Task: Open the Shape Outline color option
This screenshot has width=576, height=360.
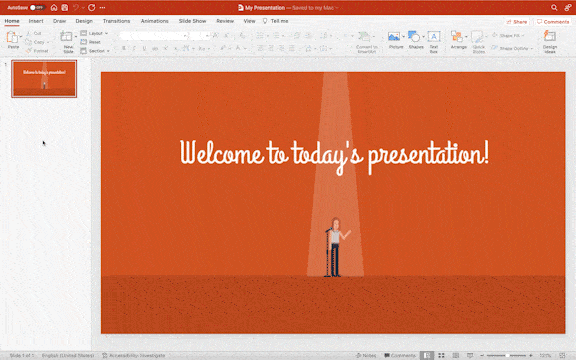Action: [512, 48]
